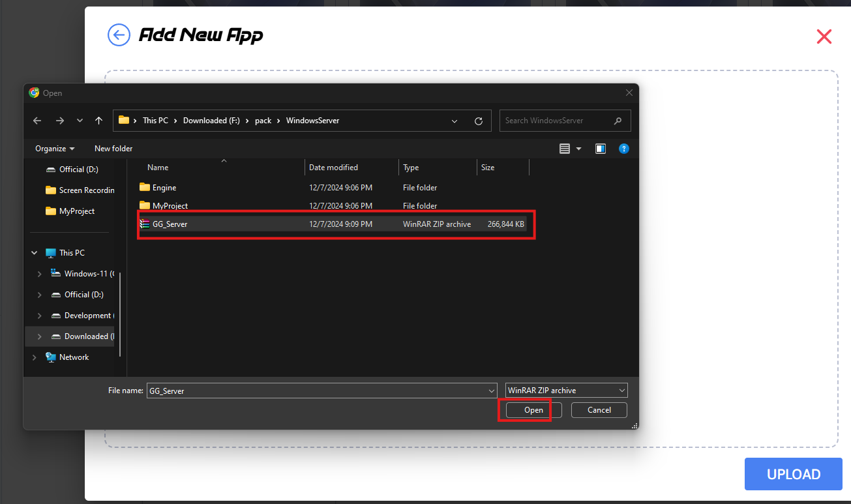Go back to previous folder
Image resolution: width=851 pixels, height=504 pixels.
click(37, 121)
